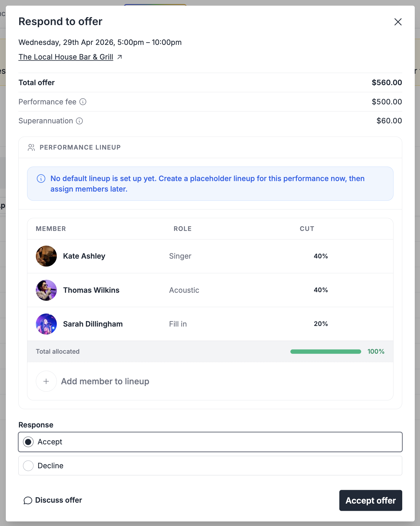Select the Decline radio option
420x526 pixels.
(28, 466)
